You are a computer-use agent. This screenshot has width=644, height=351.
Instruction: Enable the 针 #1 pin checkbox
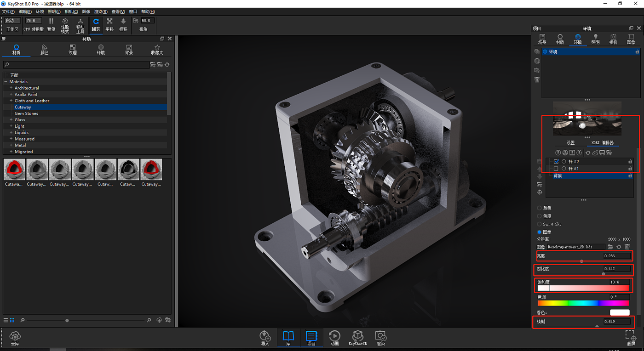(556, 169)
